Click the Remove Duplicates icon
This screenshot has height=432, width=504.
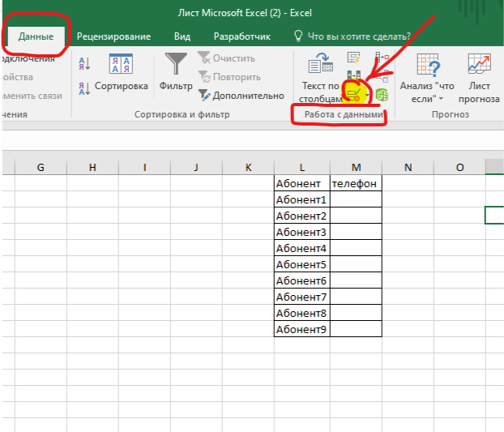tap(354, 76)
